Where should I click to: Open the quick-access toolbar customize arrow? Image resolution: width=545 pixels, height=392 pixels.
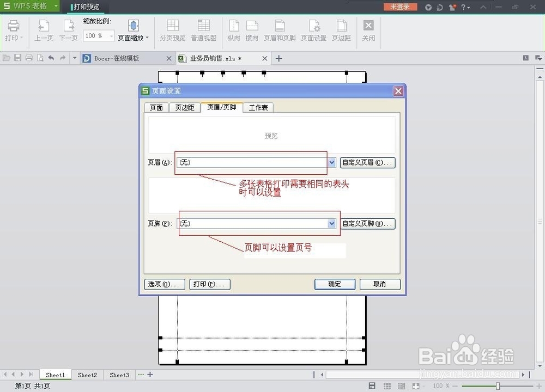click(x=74, y=58)
